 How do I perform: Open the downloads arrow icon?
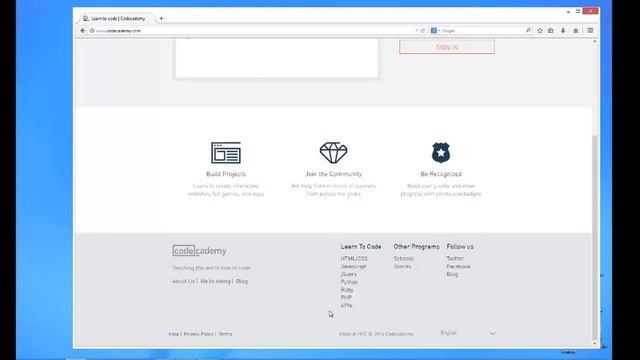click(563, 31)
